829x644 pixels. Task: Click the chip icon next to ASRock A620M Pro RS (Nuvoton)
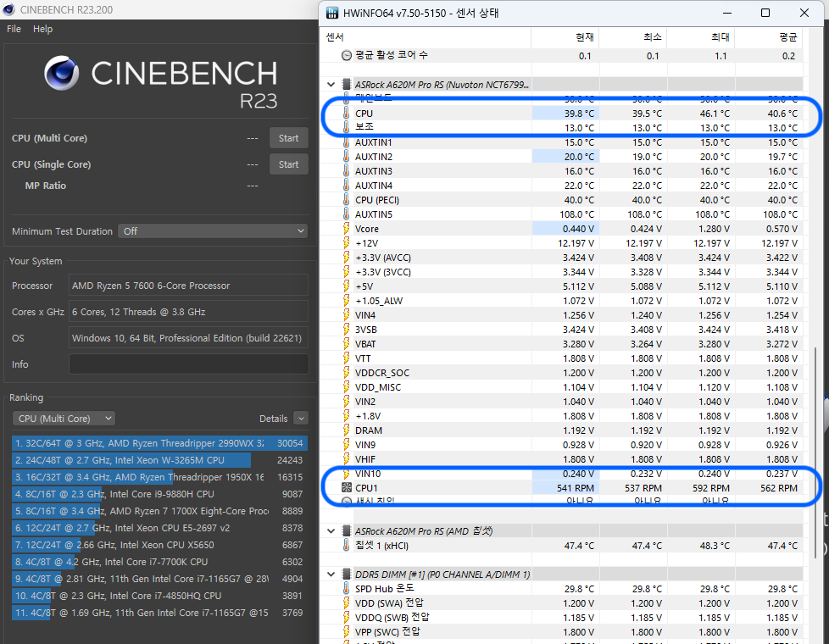(x=347, y=84)
